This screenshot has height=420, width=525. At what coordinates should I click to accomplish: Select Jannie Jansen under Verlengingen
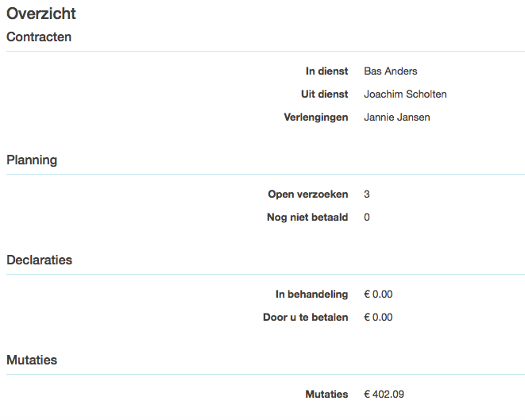[x=397, y=118]
